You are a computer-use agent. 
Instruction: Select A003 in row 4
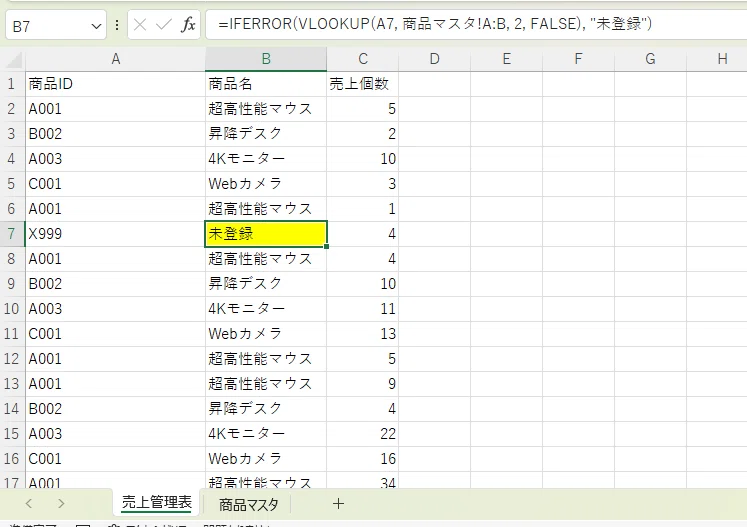[115, 159]
